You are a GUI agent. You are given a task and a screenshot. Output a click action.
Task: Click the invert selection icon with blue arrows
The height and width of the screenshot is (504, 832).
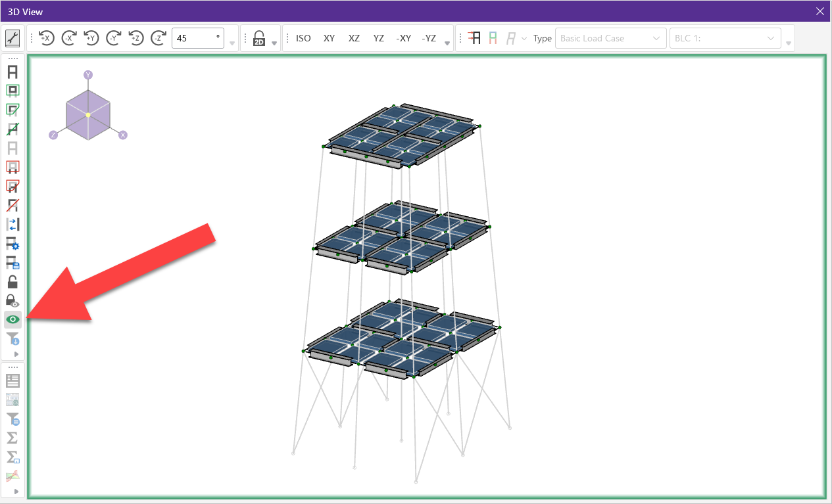click(x=12, y=225)
